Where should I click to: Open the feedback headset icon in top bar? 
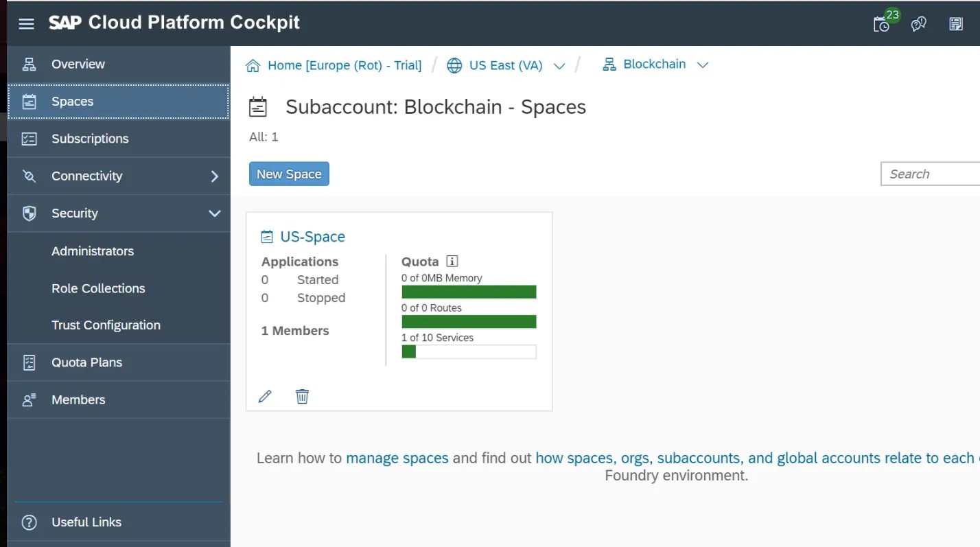[x=919, y=23]
